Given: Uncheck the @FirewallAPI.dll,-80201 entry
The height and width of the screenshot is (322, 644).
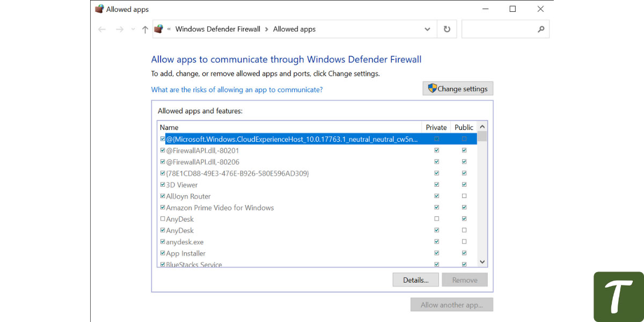Looking at the screenshot, I should (x=163, y=150).
